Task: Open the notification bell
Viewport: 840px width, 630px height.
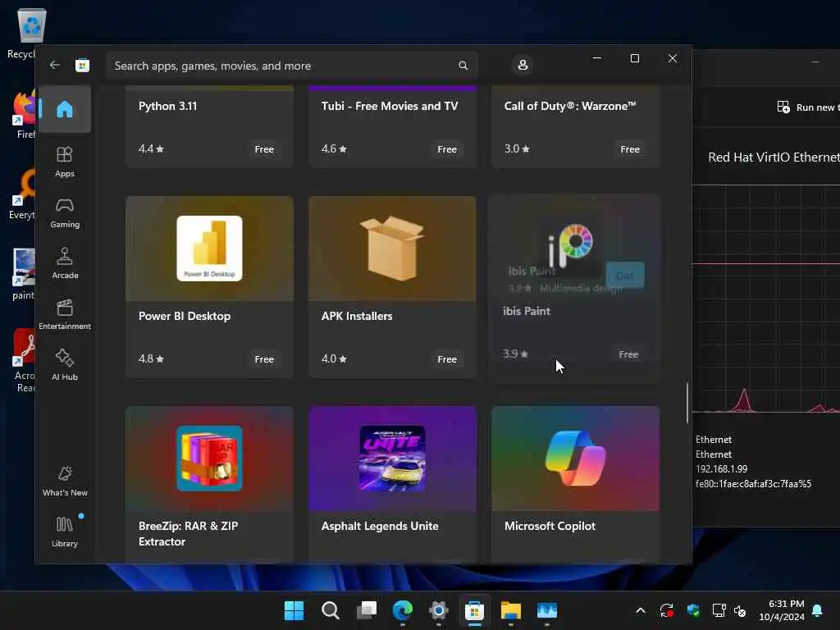Action: (818, 610)
